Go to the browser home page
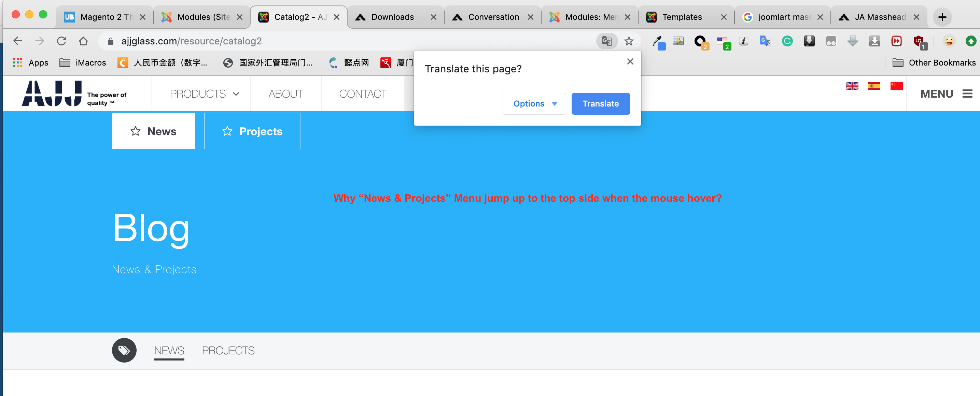980x396 pixels. point(83,41)
